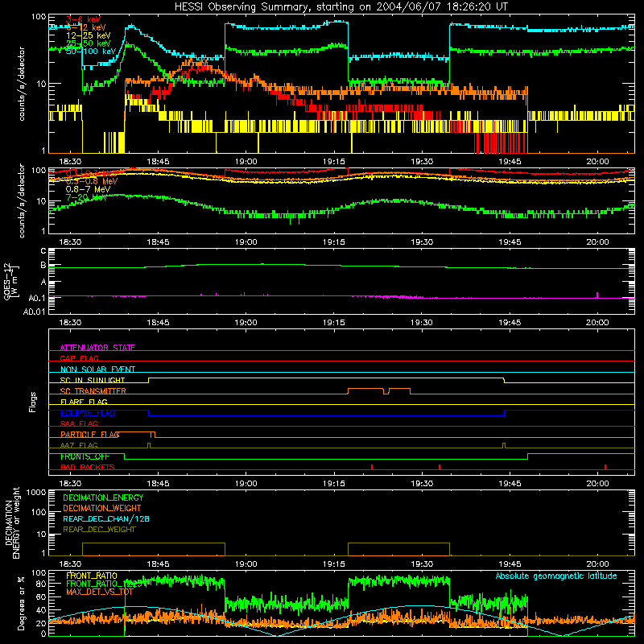Click the A0.1 tick on GOES axis

pyautogui.click(x=38, y=297)
